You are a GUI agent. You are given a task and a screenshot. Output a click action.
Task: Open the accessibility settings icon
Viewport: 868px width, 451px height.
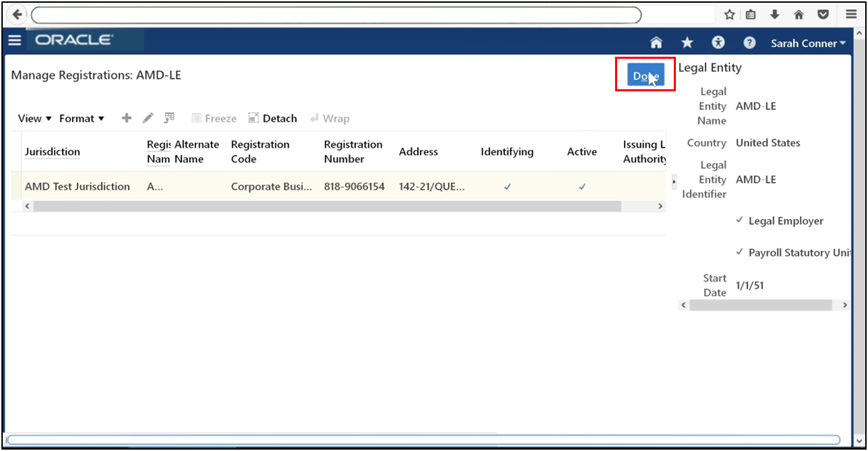pyautogui.click(x=718, y=42)
